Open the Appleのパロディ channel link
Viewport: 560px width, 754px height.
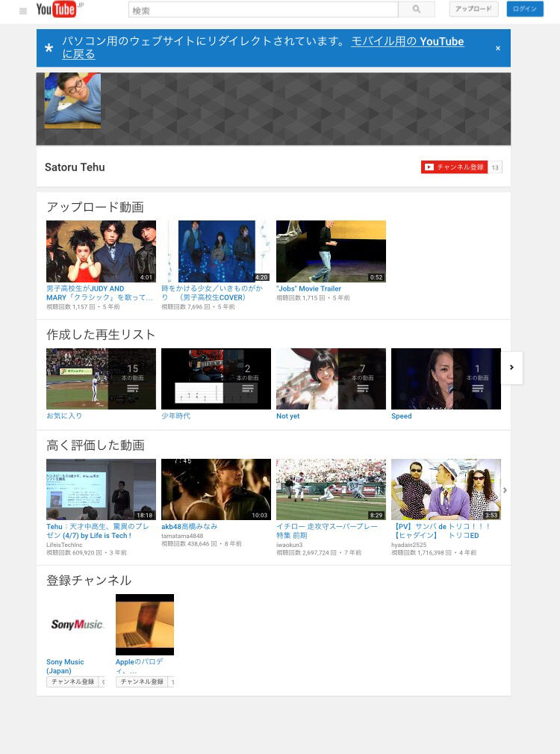click(x=140, y=667)
